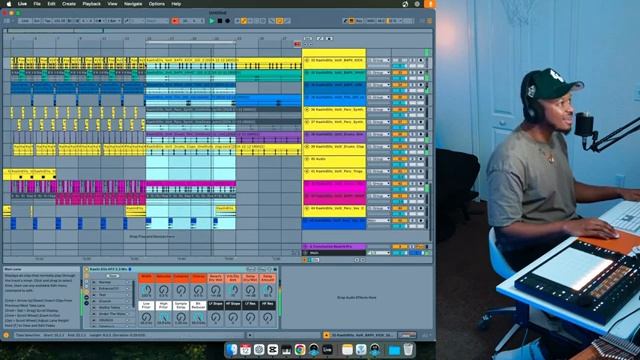Select the A Convolution Reverb Pro return track
Image resolution: width=640 pixels, height=360 pixels.
pos(334,247)
